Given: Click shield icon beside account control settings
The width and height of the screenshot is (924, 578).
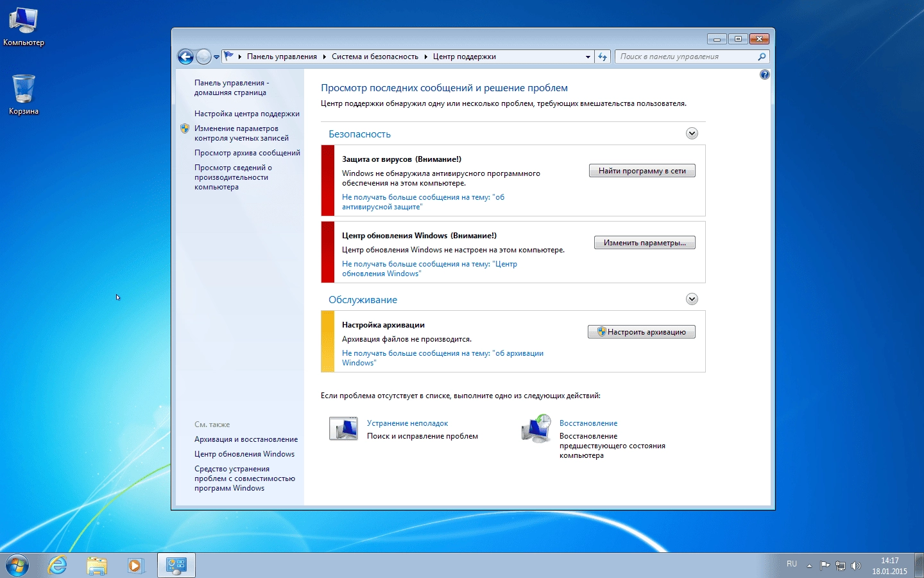Looking at the screenshot, I should pyautogui.click(x=185, y=128).
